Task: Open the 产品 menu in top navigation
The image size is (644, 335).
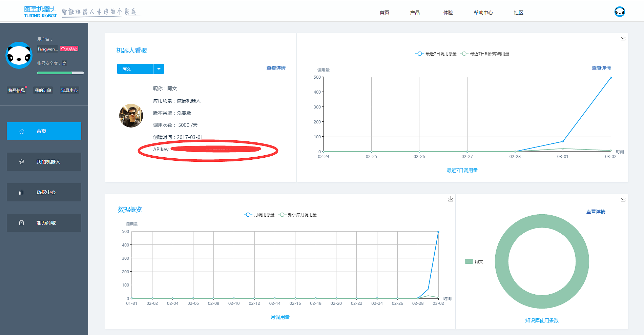Action: [x=415, y=13]
